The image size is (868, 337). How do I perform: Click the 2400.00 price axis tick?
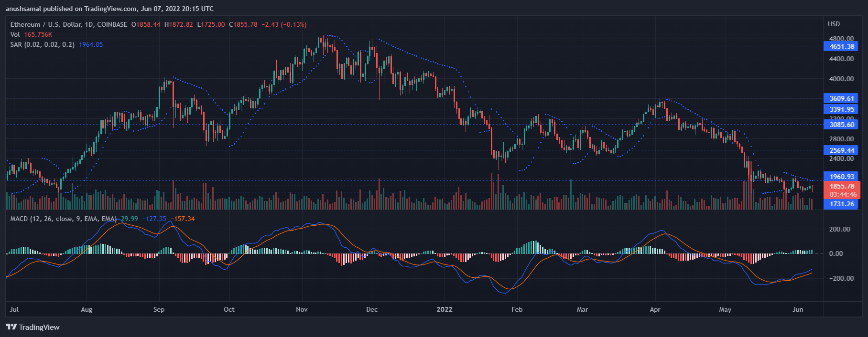coord(841,159)
